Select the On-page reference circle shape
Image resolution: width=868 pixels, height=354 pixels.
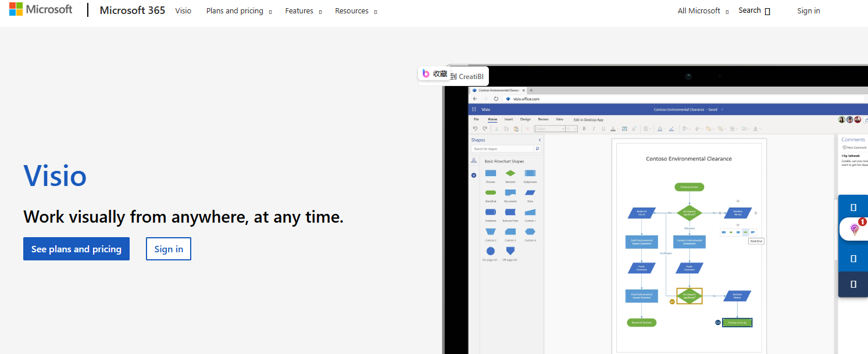[491, 251]
